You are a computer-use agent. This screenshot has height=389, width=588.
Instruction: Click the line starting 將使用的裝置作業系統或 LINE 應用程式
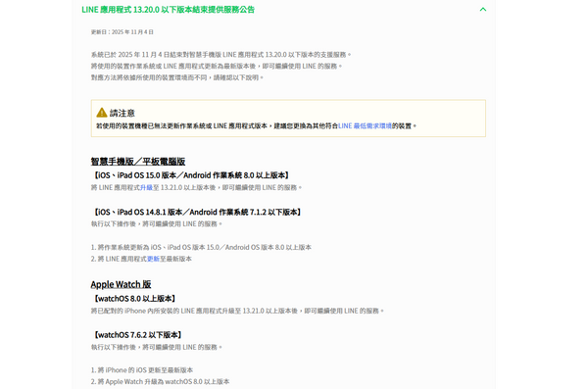click(x=217, y=67)
